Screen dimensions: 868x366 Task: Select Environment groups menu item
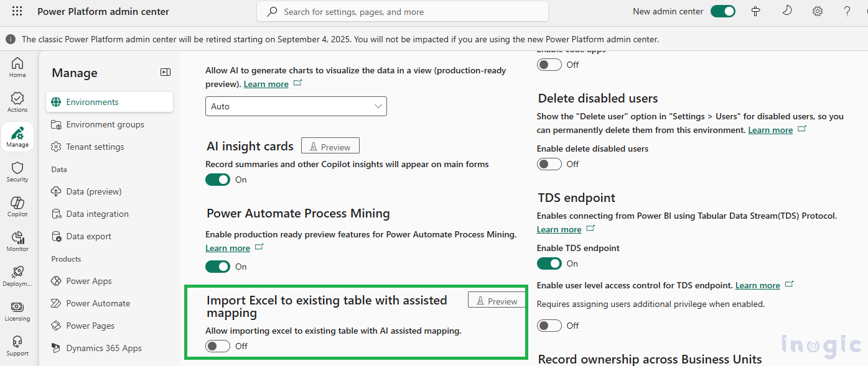[110, 124]
